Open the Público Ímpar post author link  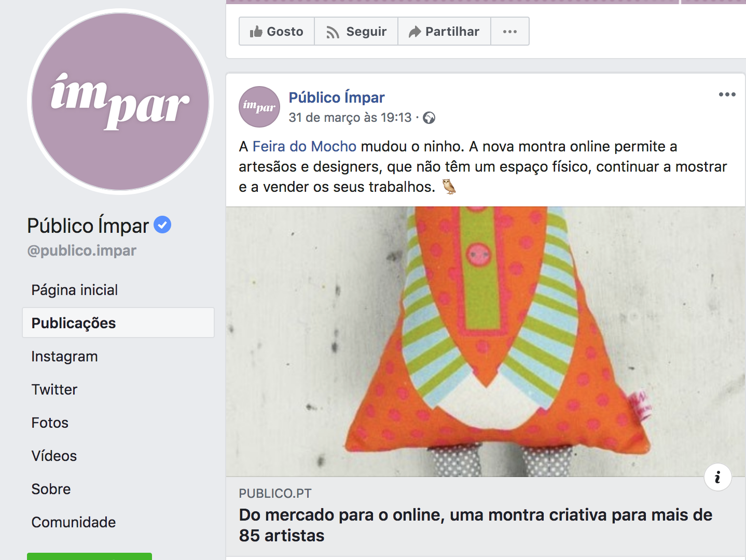337,97
